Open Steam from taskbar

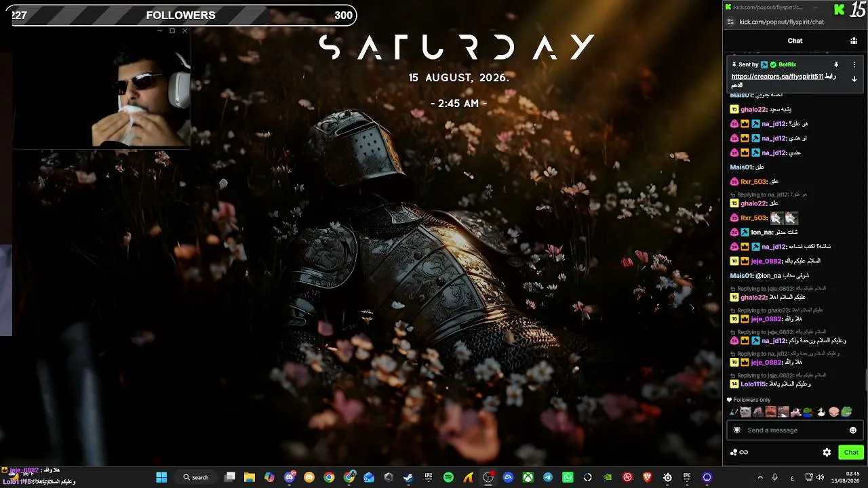pos(408,477)
